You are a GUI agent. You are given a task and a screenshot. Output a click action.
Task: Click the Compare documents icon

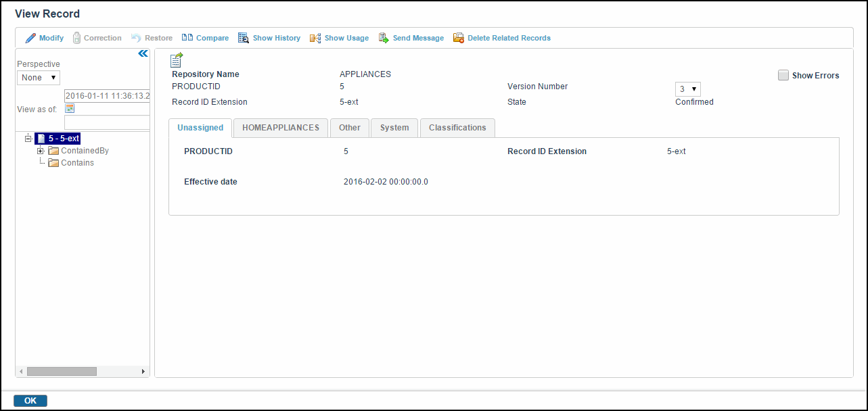click(187, 38)
